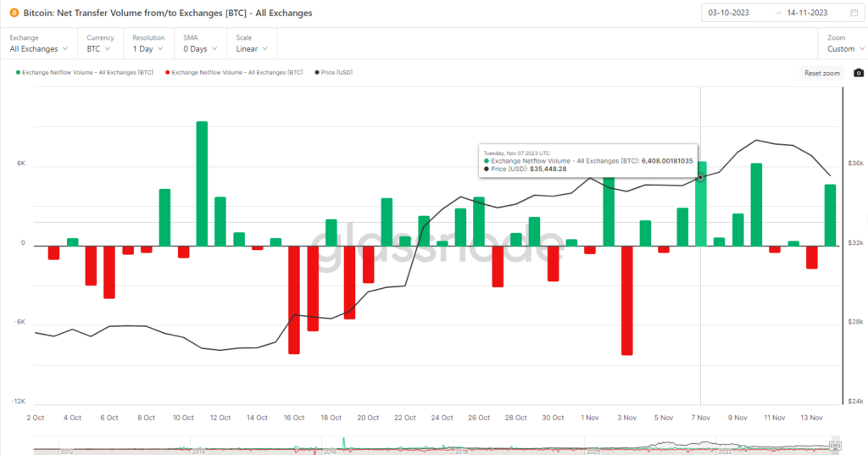Screen dimensions: 868x455
Task: Click the '13 Nov' x-axis label
Action: pyautogui.click(x=811, y=418)
